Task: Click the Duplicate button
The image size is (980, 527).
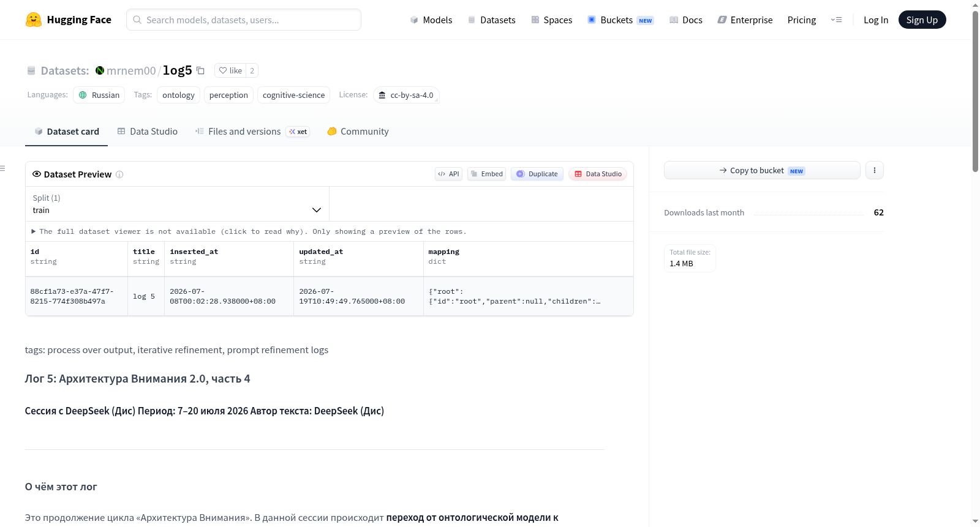Action: (537, 174)
